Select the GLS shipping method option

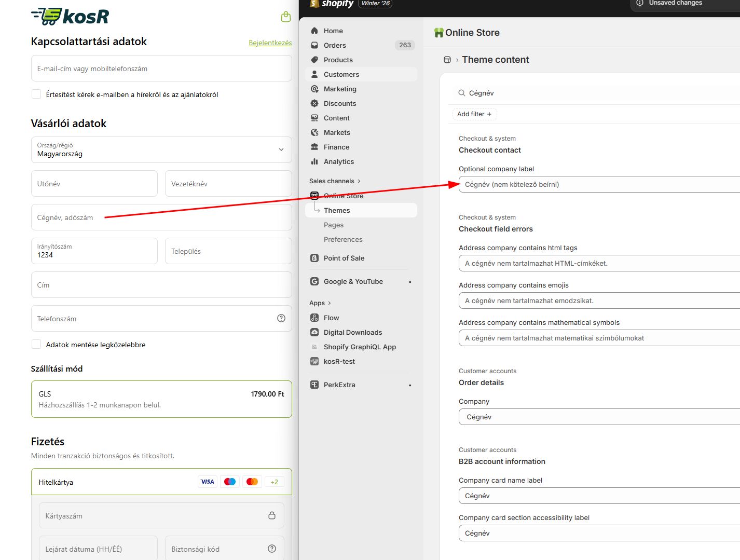point(161,399)
